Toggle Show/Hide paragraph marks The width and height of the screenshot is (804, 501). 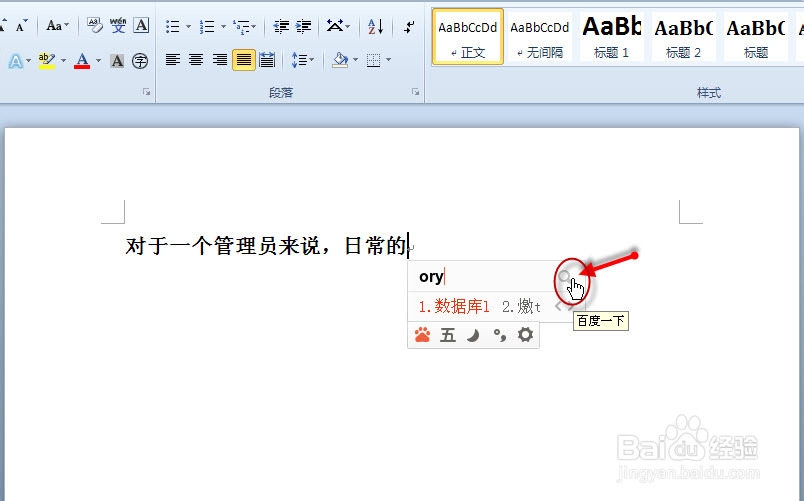[409, 27]
